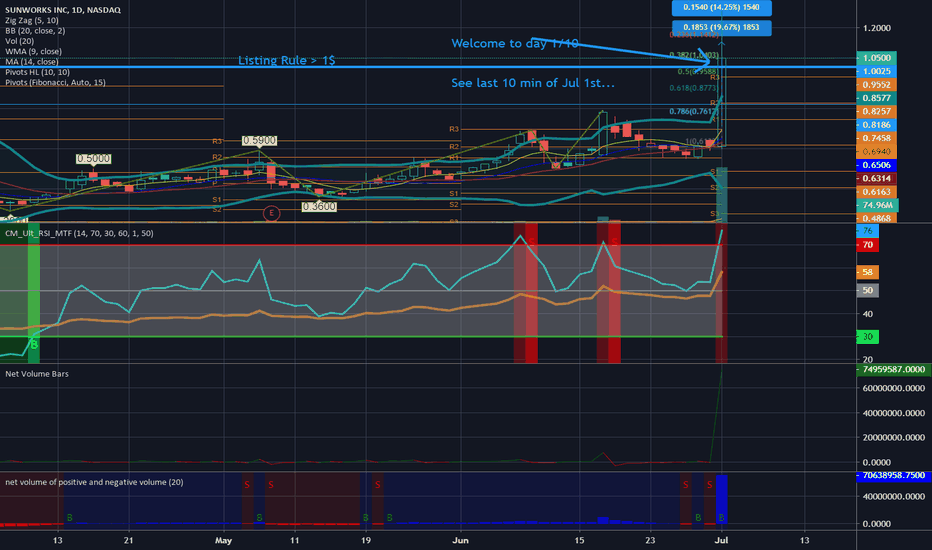The height and width of the screenshot is (550, 932).
Task: Select the SUNWORKS INC, 1D, NASDAQ title
Action: click(63, 10)
